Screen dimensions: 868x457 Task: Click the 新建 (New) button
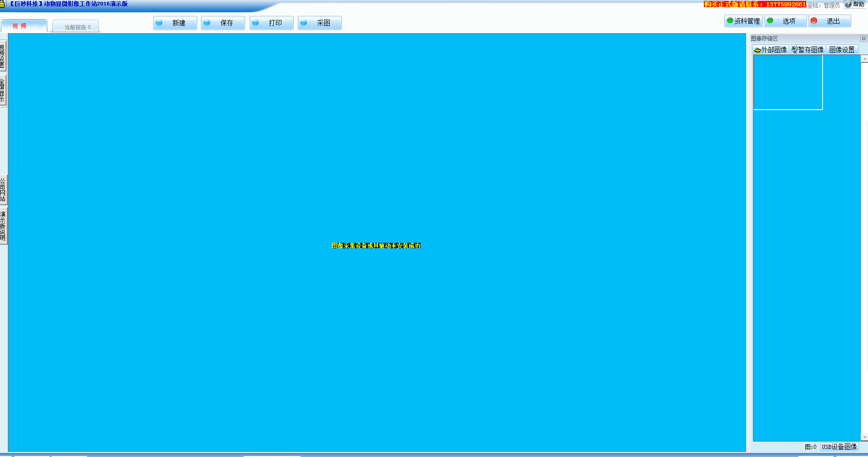pyautogui.click(x=175, y=23)
